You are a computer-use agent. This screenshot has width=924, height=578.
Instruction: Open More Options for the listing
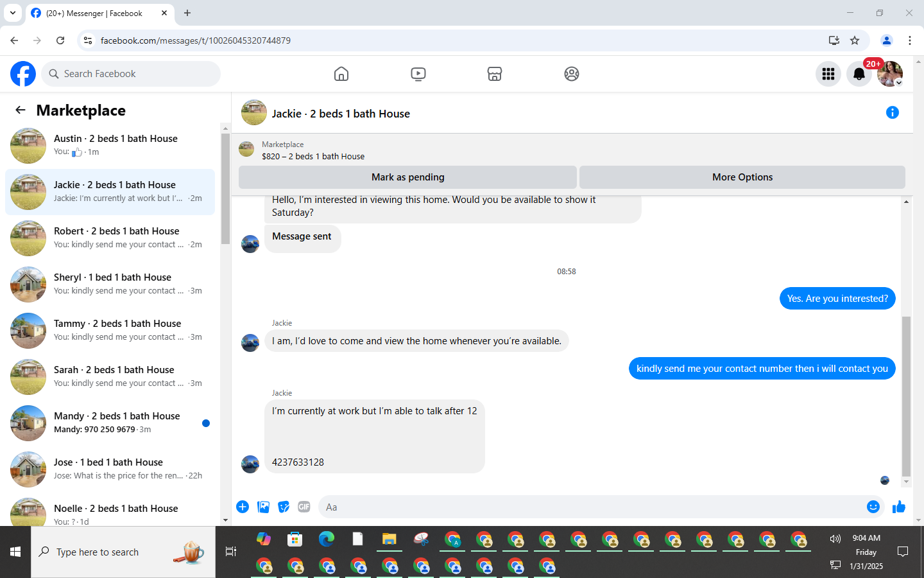tap(742, 177)
